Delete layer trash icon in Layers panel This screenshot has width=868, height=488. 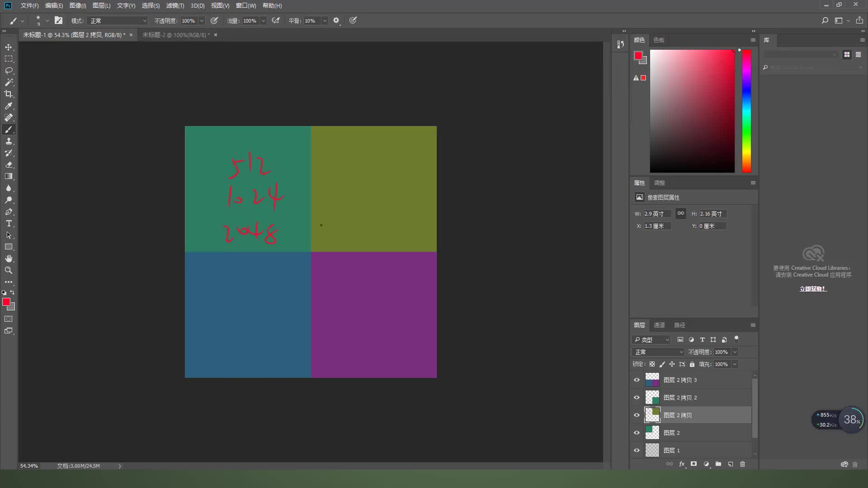click(x=742, y=464)
